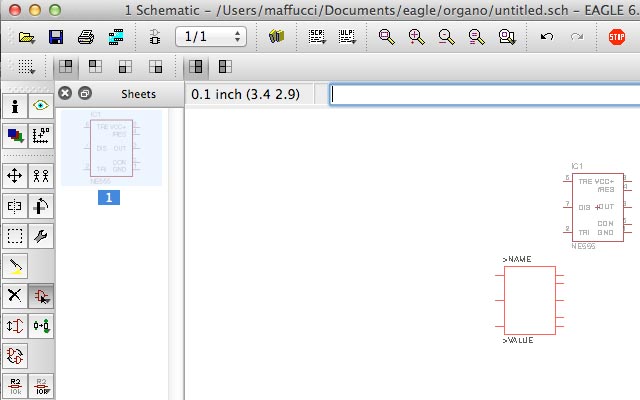The image size is (640, 400).
Task: Toggle the grid settings button
Action: click(x=26, y=67)
